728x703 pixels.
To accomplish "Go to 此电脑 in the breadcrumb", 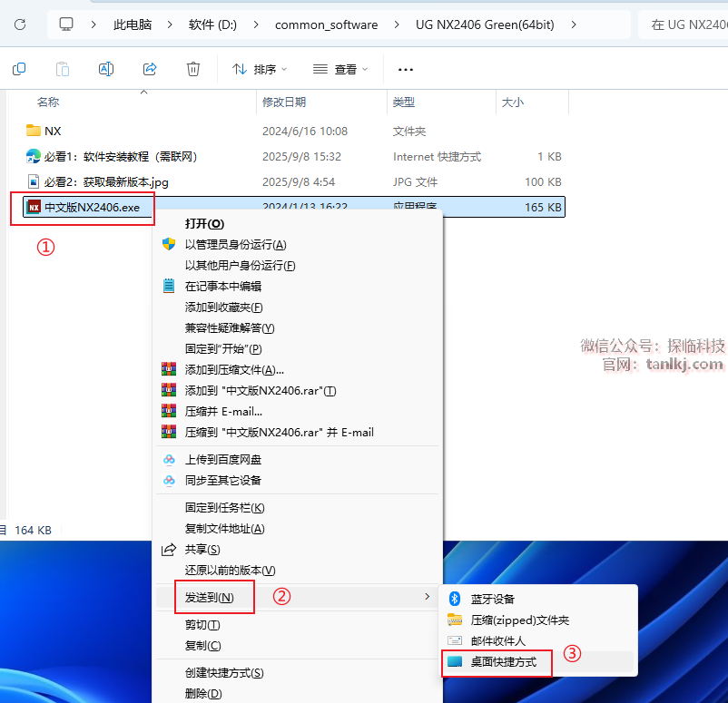I will (x=133, y=24).
